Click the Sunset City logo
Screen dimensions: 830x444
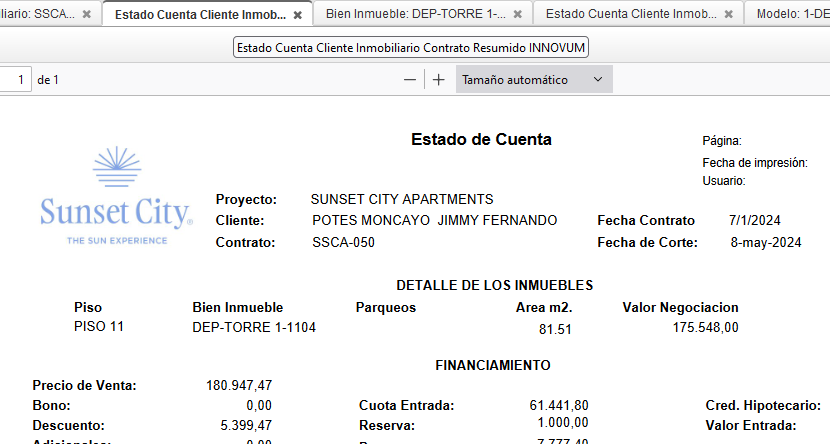click(116, 197)
